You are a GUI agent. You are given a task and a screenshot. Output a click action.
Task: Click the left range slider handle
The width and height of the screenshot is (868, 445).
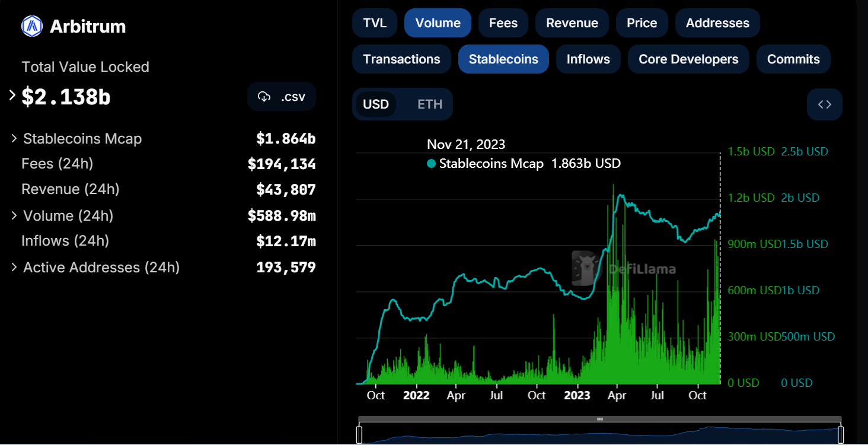pyautogui.click(x=359, y=434)
